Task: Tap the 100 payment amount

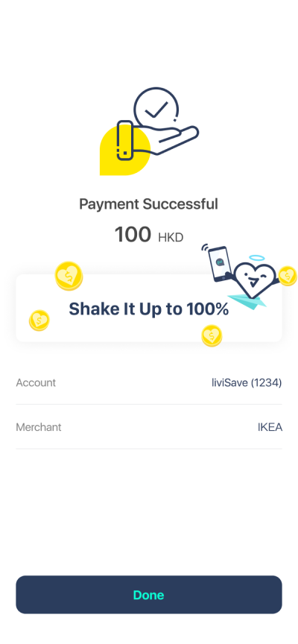Action: (133, 235)
